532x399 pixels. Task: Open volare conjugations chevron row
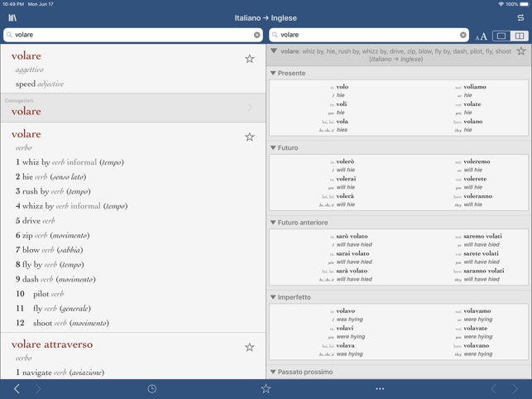tap(133, 108)
